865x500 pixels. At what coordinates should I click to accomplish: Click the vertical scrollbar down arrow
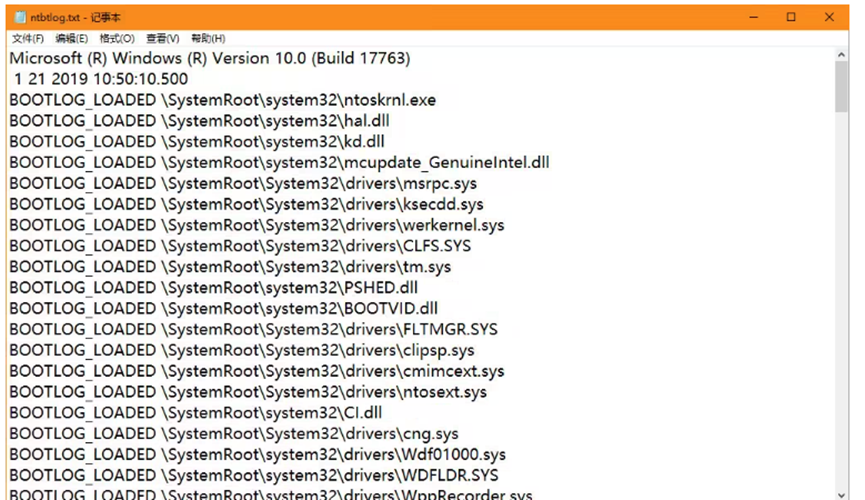click(841, 494)
